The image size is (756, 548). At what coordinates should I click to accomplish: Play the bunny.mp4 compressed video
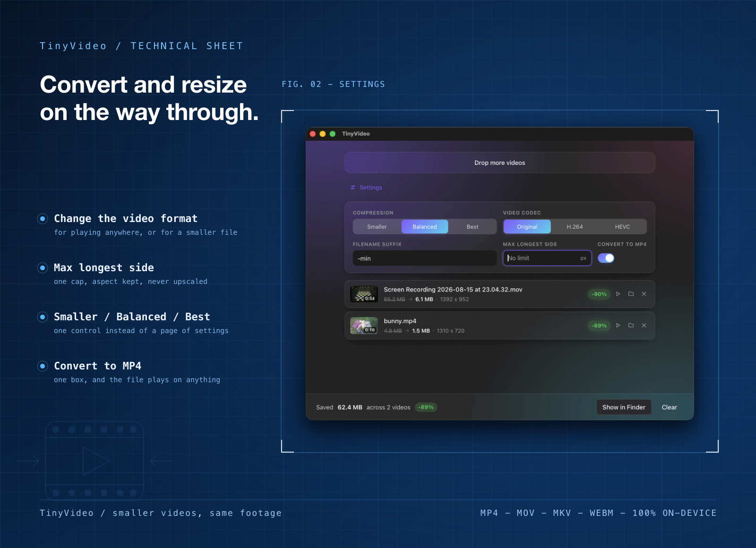[618, 325]
